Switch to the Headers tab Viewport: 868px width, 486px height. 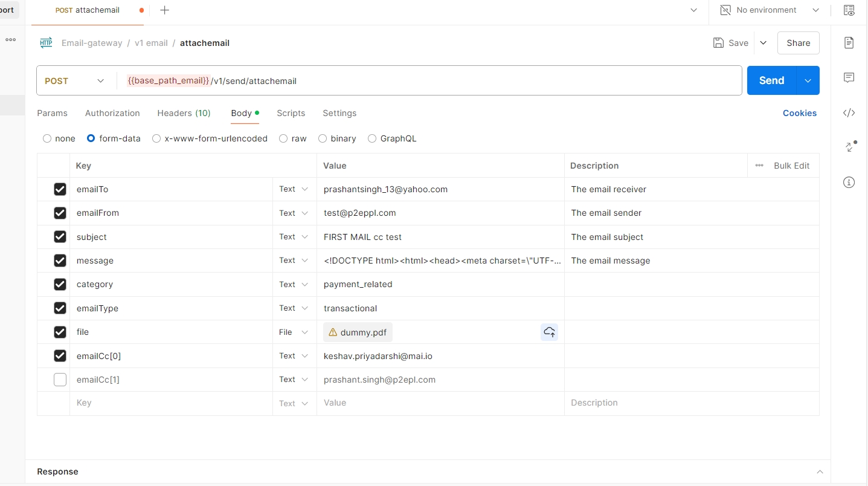184,113
